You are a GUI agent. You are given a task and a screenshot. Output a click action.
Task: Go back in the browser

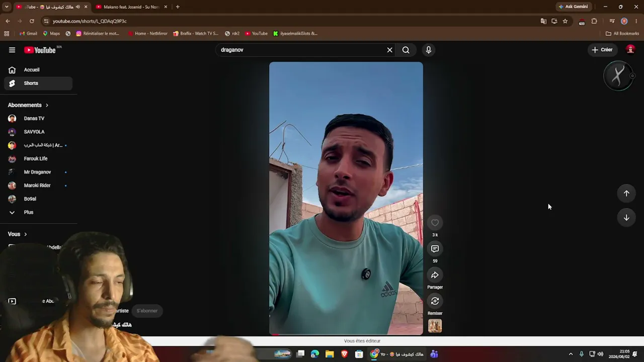8,21
